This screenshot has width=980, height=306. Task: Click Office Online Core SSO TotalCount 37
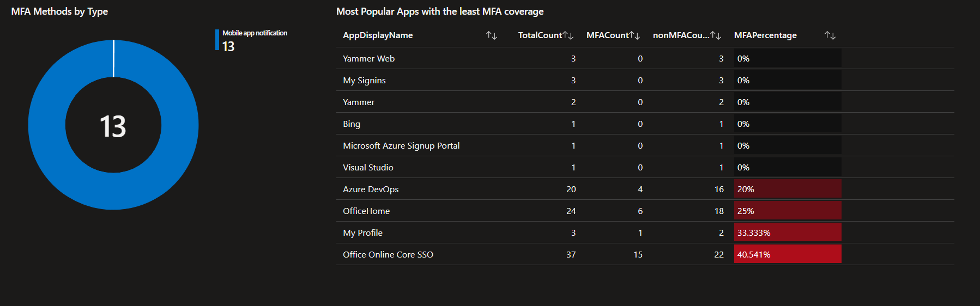pos(571,255)
